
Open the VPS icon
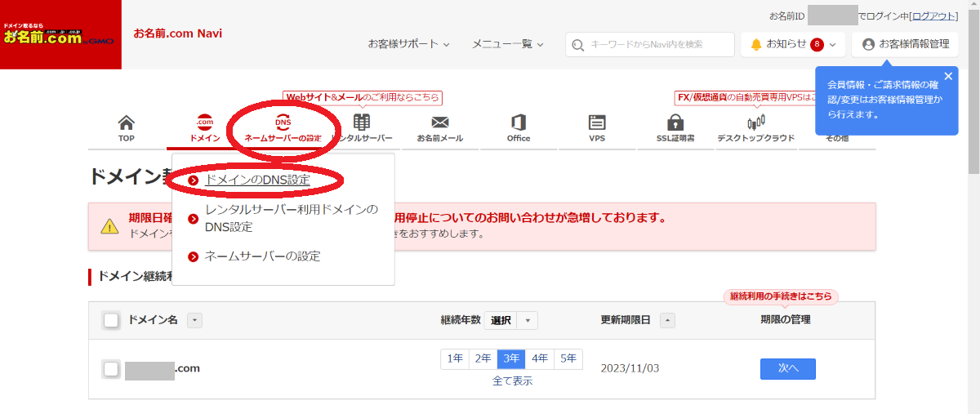[597, 122]
